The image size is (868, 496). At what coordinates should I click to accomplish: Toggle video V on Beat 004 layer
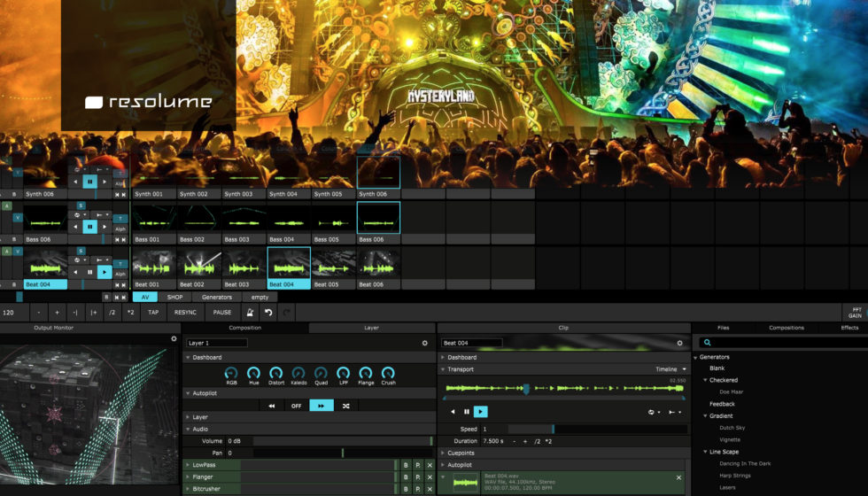(x=18, y=252)
